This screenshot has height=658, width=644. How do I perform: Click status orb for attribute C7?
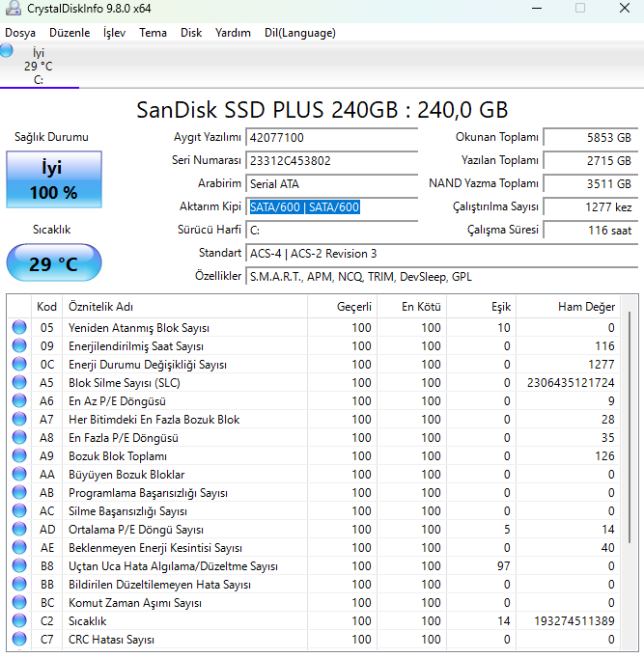(x=19, y=639)
